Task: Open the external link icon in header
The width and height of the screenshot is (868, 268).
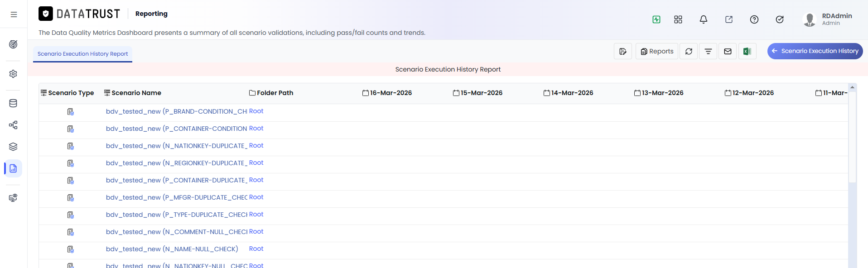Action: [729, 19]
